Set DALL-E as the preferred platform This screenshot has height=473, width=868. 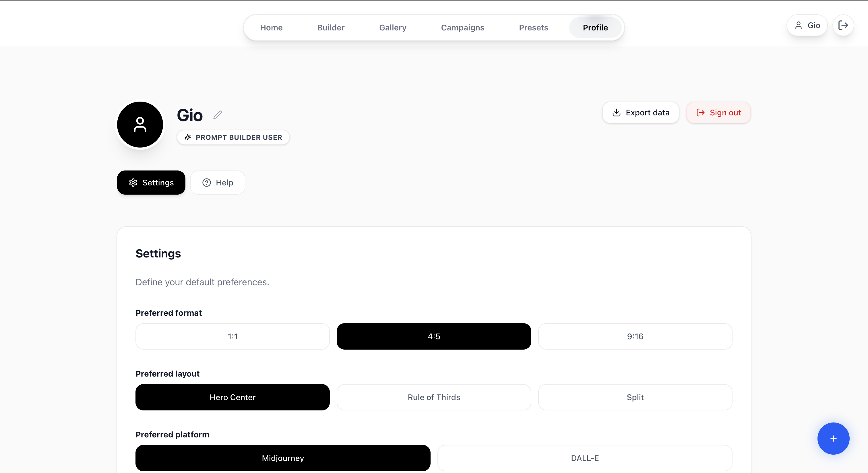pyautogui.click(x=585, y=458)
